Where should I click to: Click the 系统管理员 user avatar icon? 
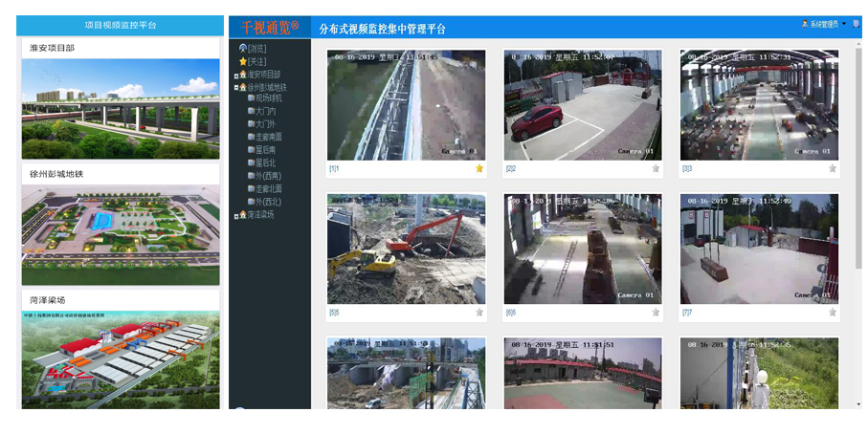pos(805,24)
